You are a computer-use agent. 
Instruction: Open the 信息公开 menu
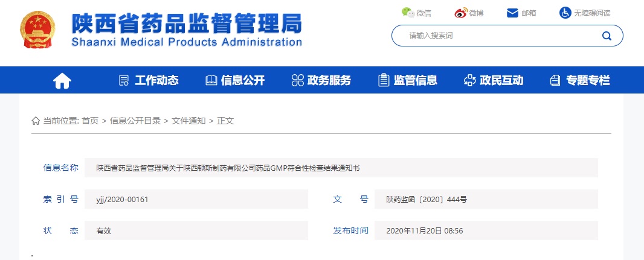(x=235, y=80)
